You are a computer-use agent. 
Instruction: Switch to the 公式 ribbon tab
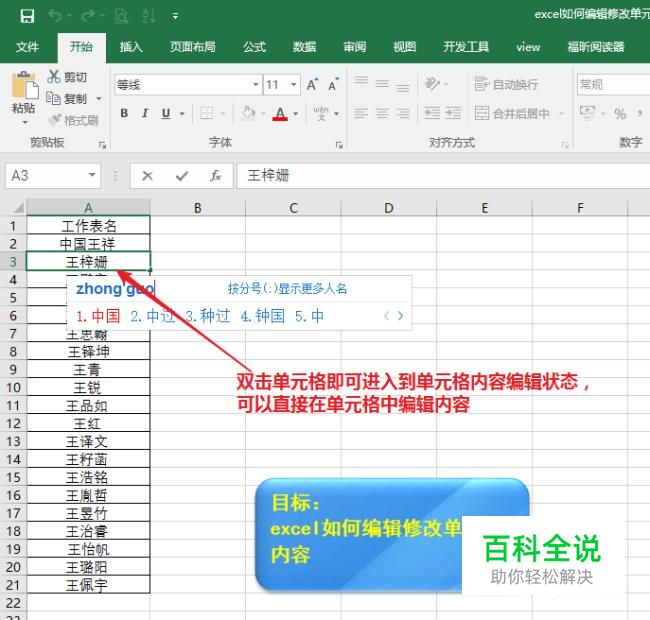click(255, 47)
